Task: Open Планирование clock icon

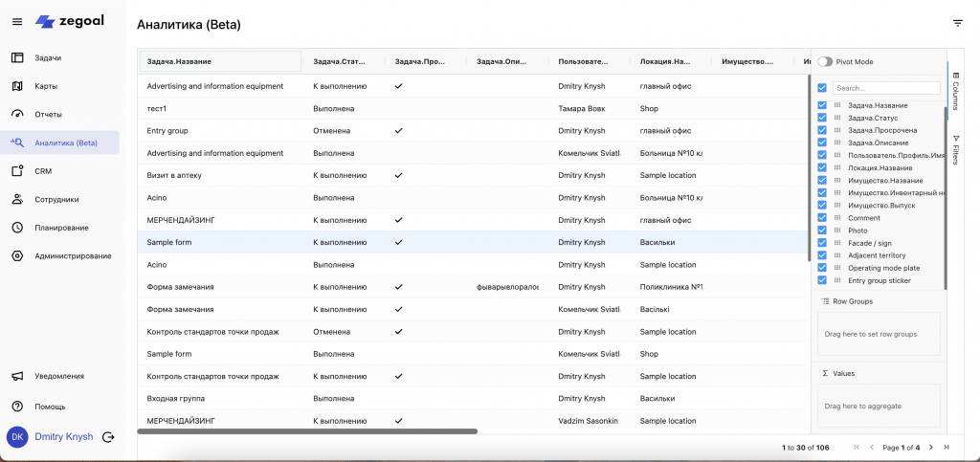Action: pos(17,228)
